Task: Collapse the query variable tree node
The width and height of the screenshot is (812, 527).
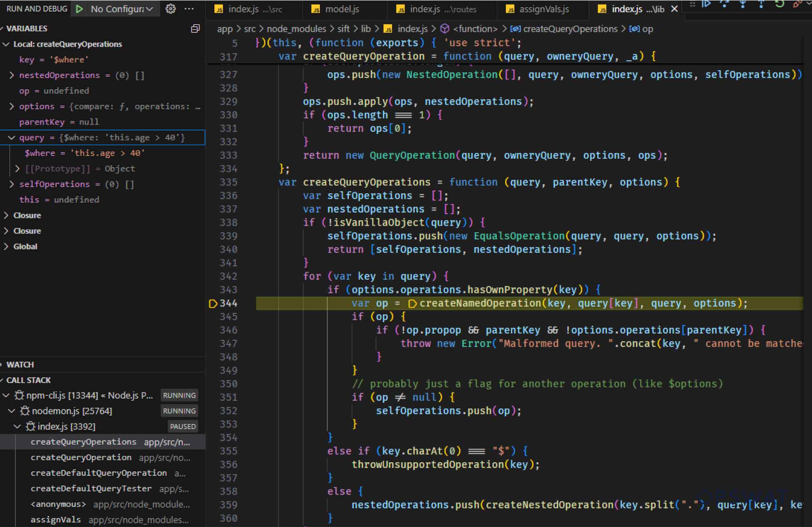Action: 11,138
